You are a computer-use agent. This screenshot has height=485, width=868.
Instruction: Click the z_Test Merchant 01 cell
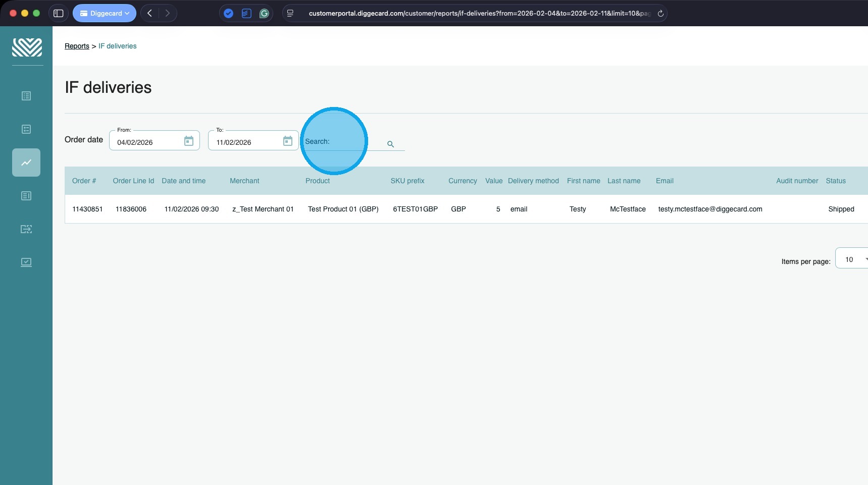coord(263,209)
